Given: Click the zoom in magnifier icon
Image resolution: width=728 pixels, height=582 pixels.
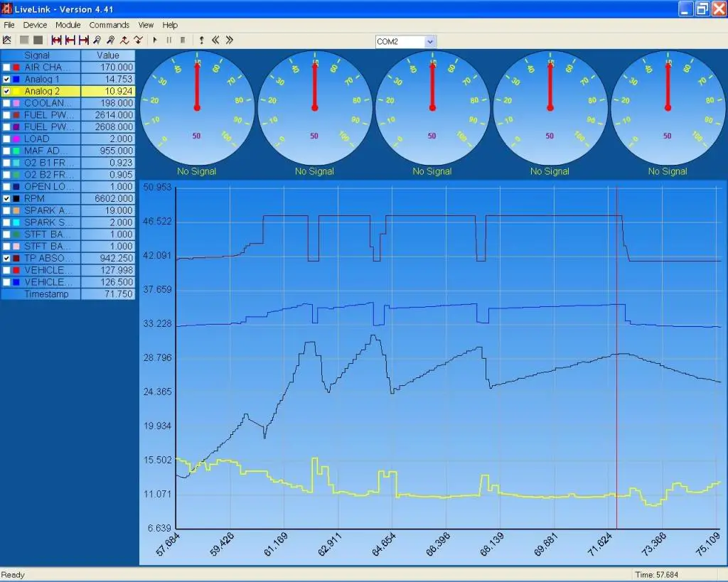Looking at the screenshot, I should tap(110, 41).
